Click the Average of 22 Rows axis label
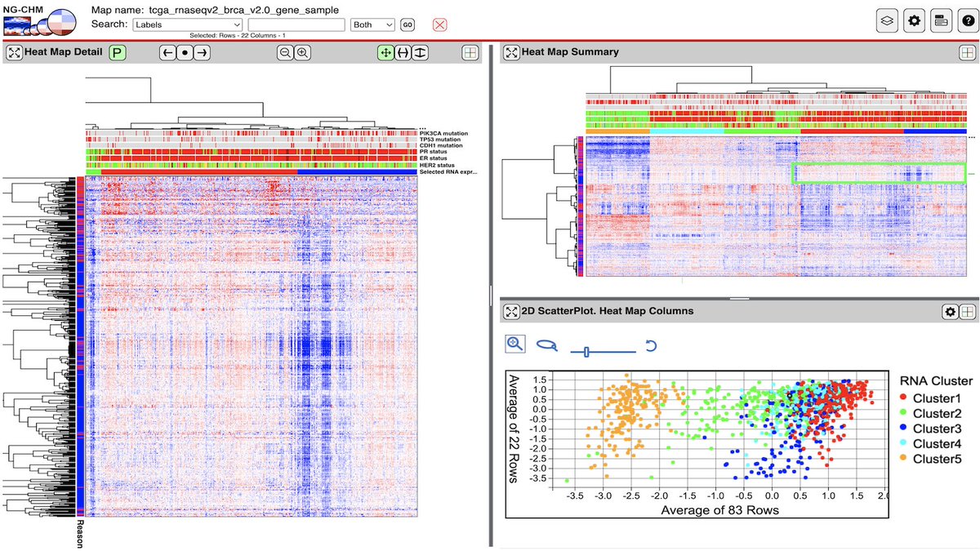The height and width of the screenshot is (551, 980). 514,429
